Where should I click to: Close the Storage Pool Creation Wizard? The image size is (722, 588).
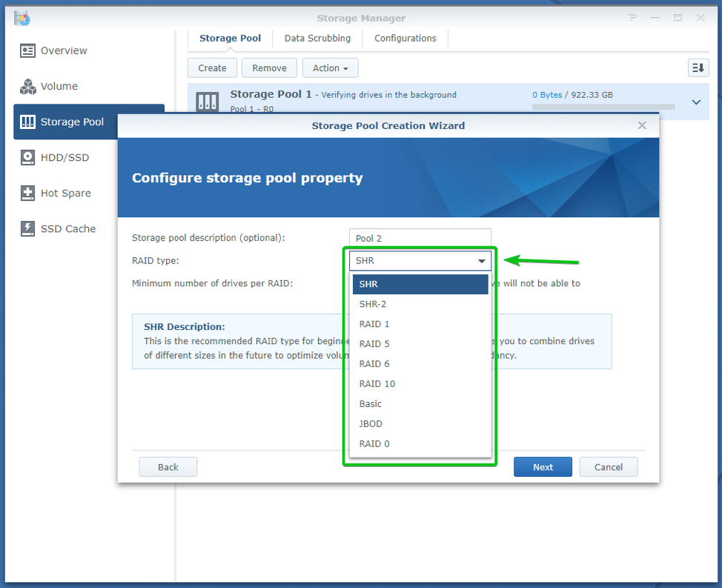[642, 125]
